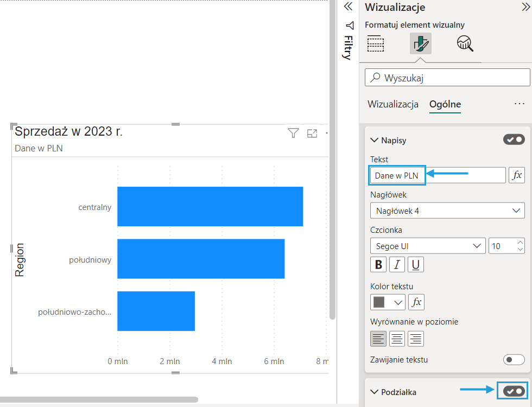Image resolution: width=532 pixels, height=407 pixels.
Task: Open the Nagłówek 4 dropdown
Action: coord(447,211)
